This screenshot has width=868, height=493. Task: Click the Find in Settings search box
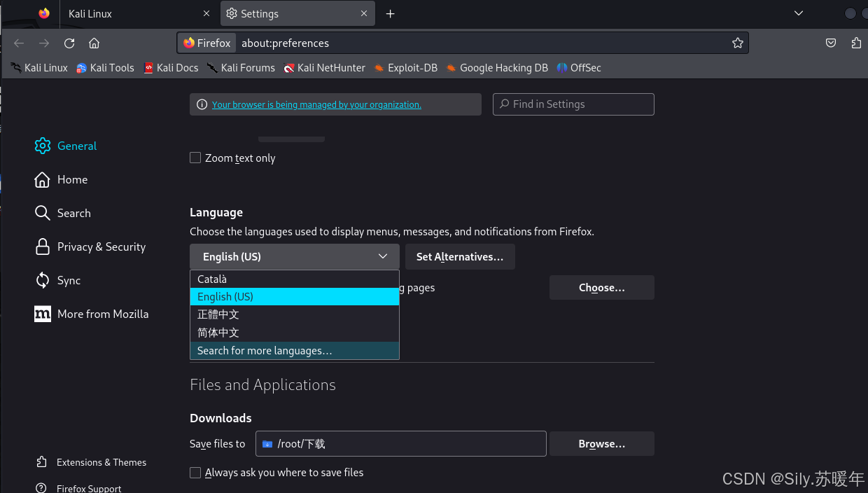573,104
